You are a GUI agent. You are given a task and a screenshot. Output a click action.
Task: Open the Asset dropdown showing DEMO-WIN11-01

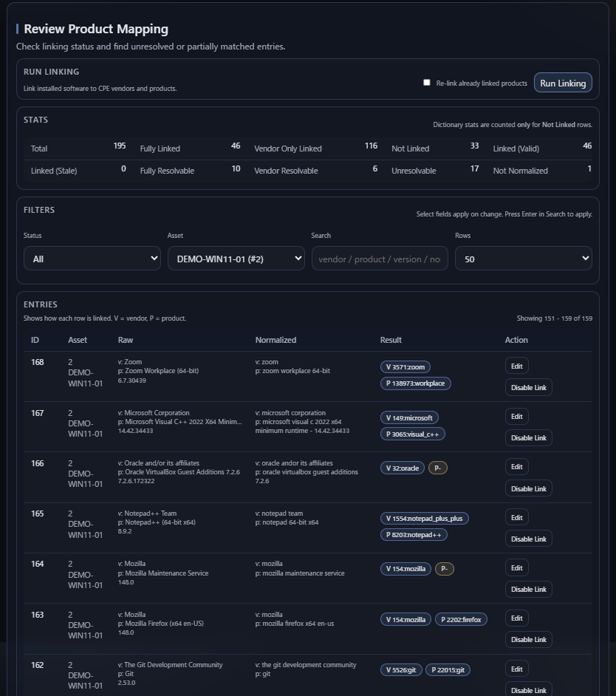pyautogui.click(x=236, y=259)
